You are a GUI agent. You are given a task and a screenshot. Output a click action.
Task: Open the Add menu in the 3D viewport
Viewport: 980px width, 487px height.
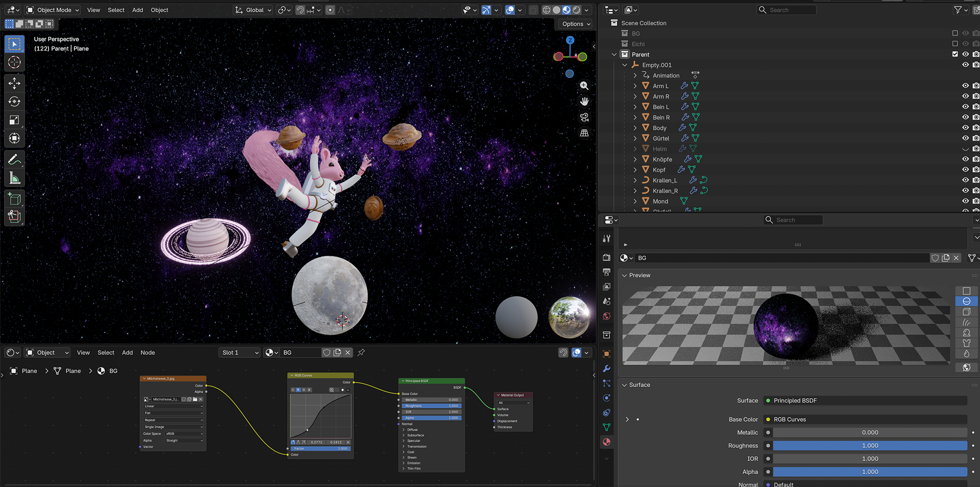tap(137, 10)
